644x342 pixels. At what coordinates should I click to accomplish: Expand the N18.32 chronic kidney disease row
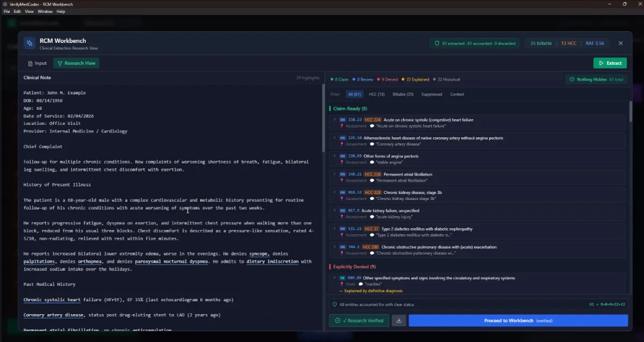point(334,193)
